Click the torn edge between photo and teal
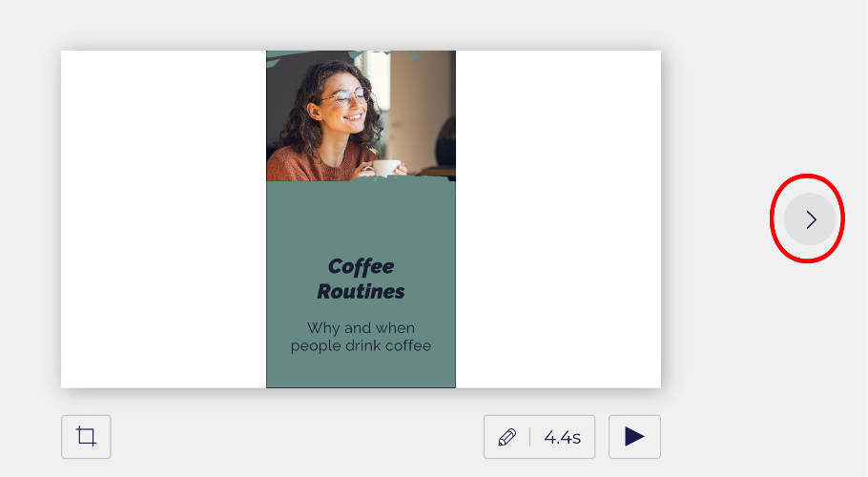The image size is (868, 477). tap(361, 181)
